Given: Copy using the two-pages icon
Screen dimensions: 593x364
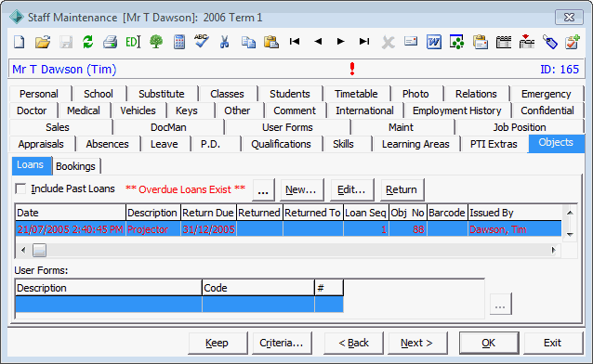Looking at the screenshot, I should point(248,42).
